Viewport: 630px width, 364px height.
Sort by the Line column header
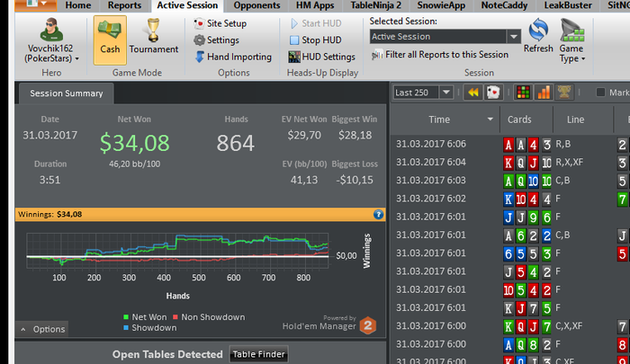[x=575, y=120]
